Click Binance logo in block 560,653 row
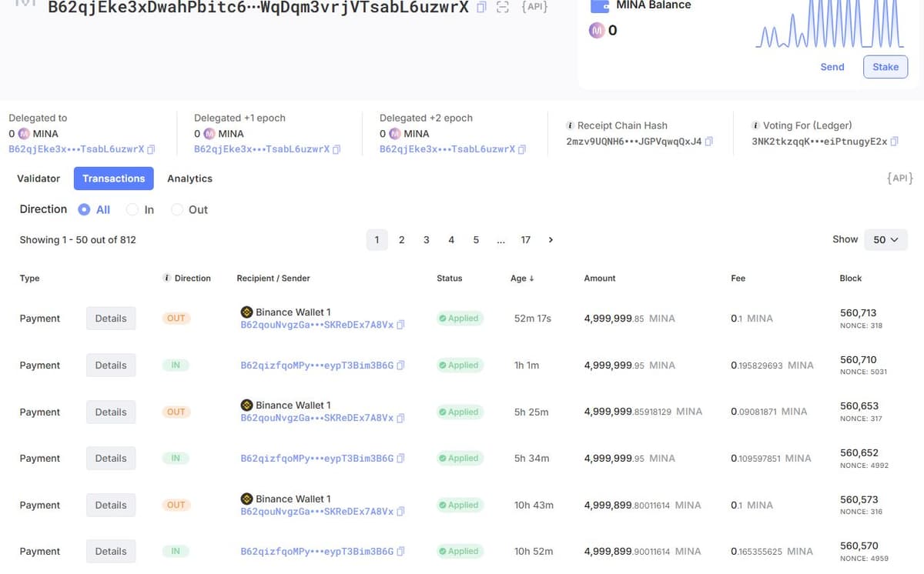 click(x=246, y=405)
